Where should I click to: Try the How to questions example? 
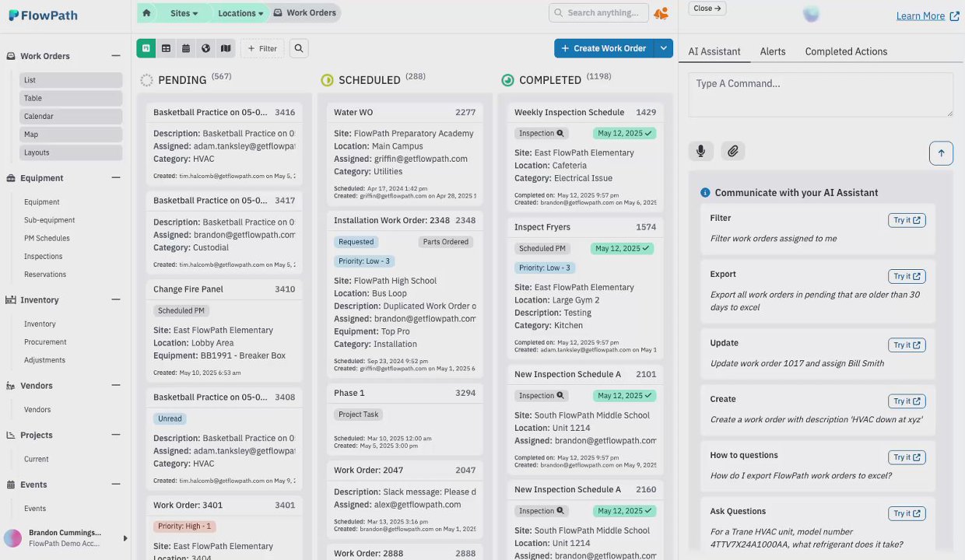(907, 457)
